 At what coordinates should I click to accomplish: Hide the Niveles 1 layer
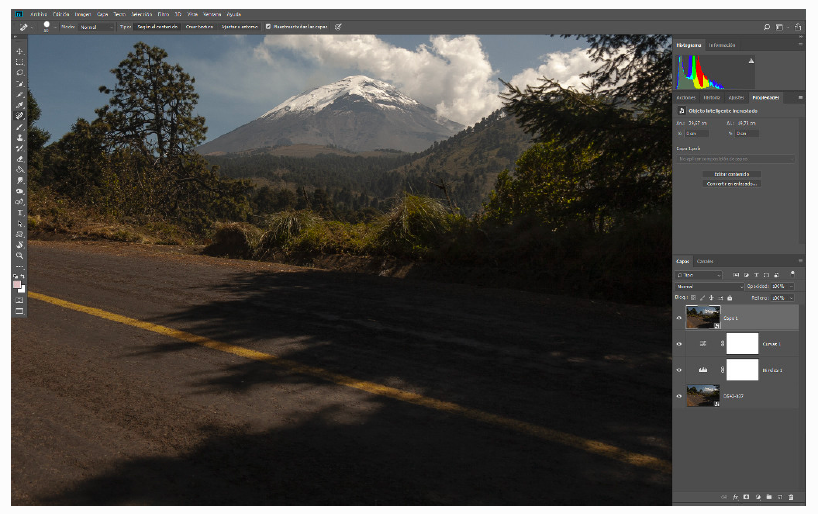click(x=680, y=370)
